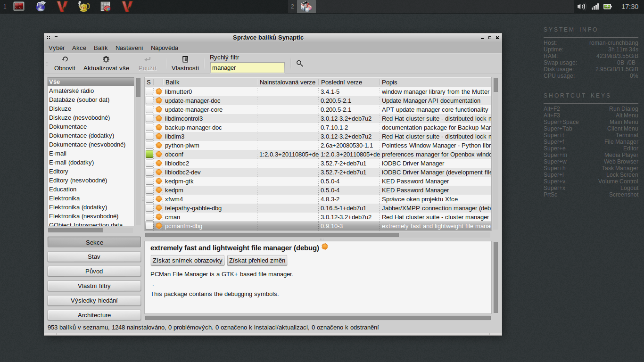This screenshot has width=644, height=362.
Task: Toggle the status checkbox for update-manager-doc
Action: (x=149, y=100)
